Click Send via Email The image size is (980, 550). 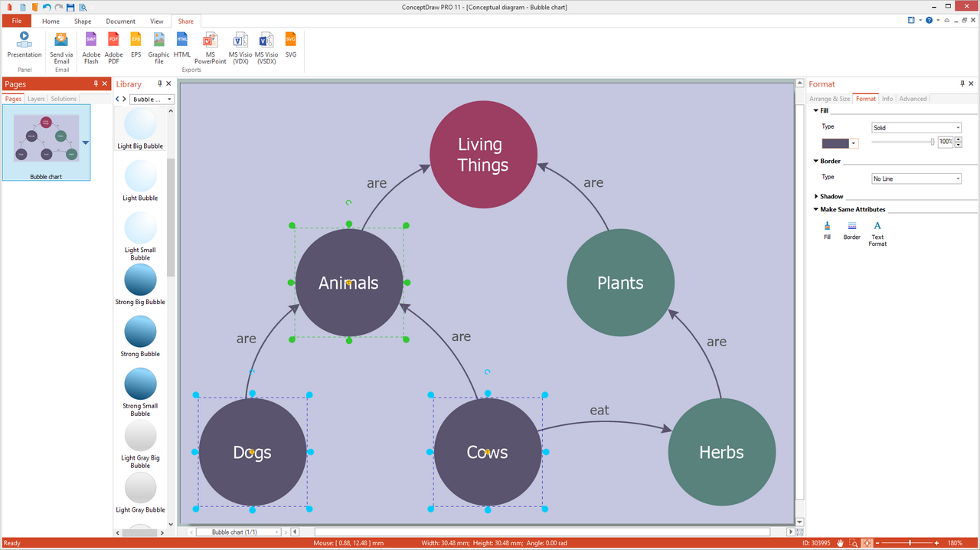coord(61,47)
